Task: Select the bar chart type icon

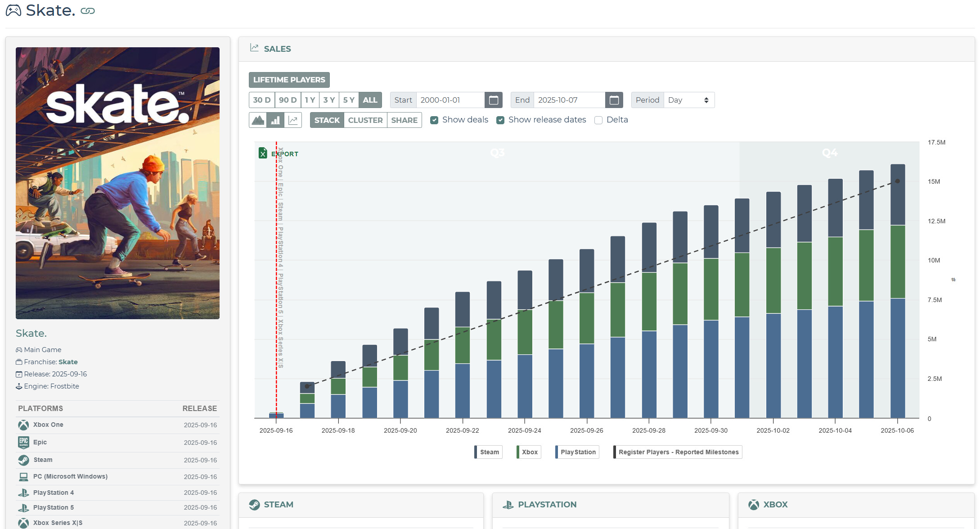Action: [x=275, y=120]
